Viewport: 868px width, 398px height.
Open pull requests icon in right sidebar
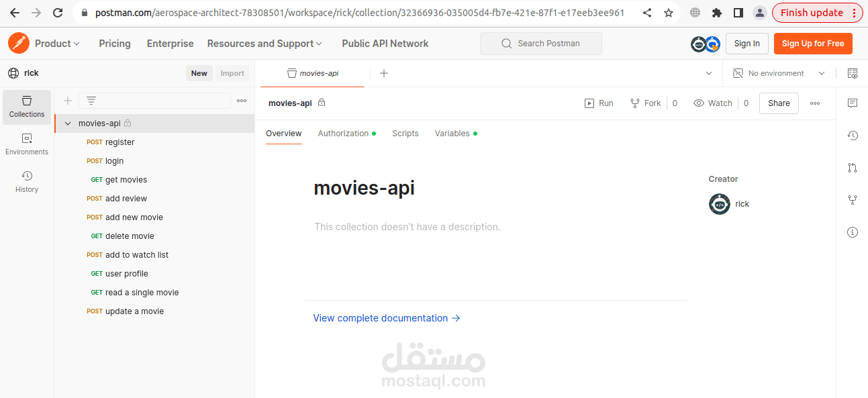853,168
